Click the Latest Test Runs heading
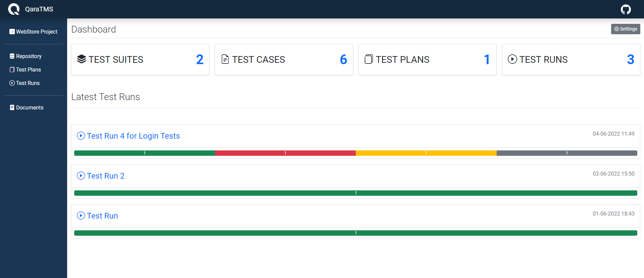644x278 pixels. coord(105,97)
